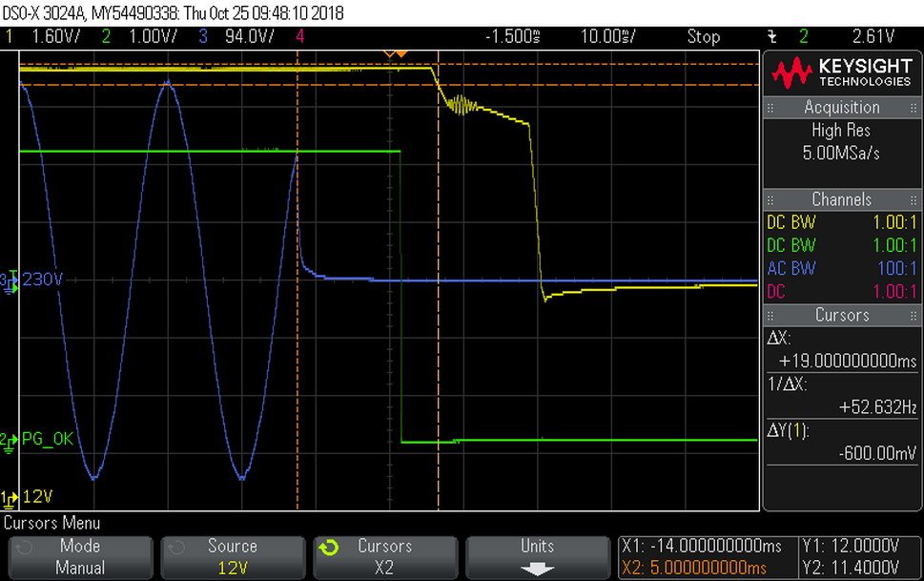Click the Cursors panel grip icon
924x581 pixels.
point(770,316)
